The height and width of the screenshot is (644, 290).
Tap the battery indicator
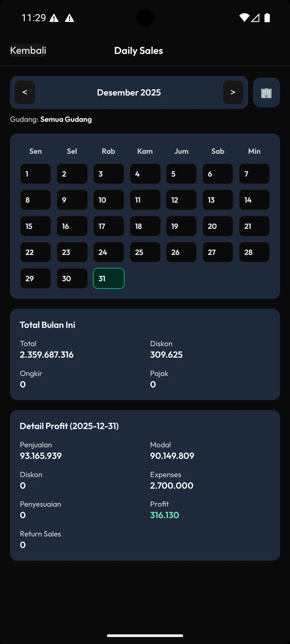267,18
